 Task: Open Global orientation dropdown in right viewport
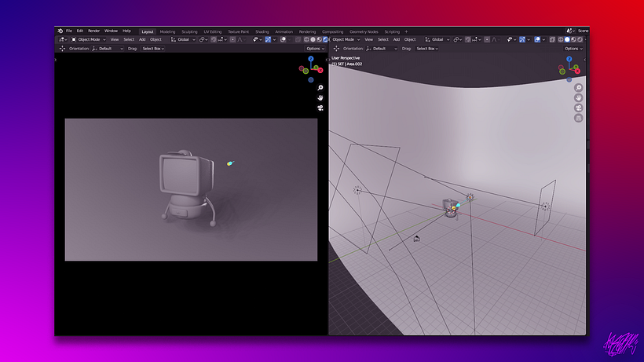point(437,39)
